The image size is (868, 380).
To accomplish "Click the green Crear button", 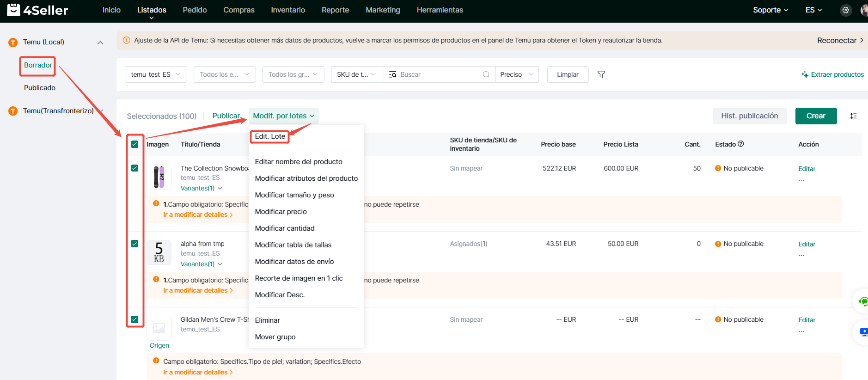I will point(816,116).
